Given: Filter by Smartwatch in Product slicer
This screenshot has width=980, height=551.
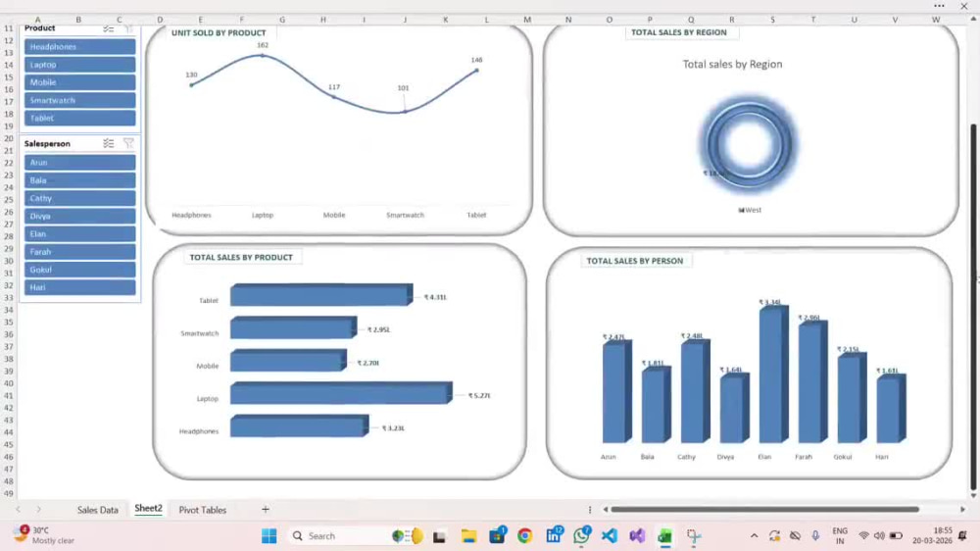Looking at the screenshot, I should (80, 100).
